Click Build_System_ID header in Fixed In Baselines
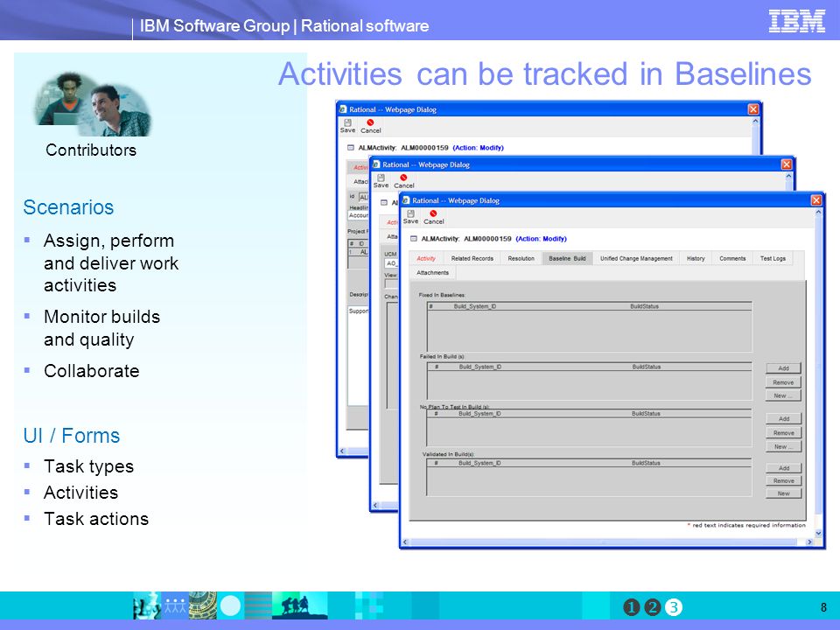Viewport: 840px width, 630px height. [474, 306]
